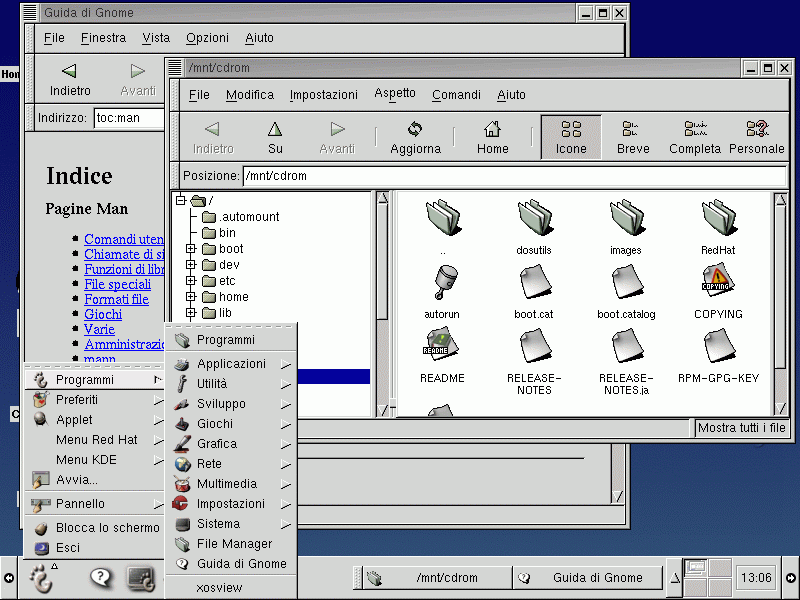Switch to Icone view mode
This screenshot has height=600, width=800.
[x=571, y=137]
